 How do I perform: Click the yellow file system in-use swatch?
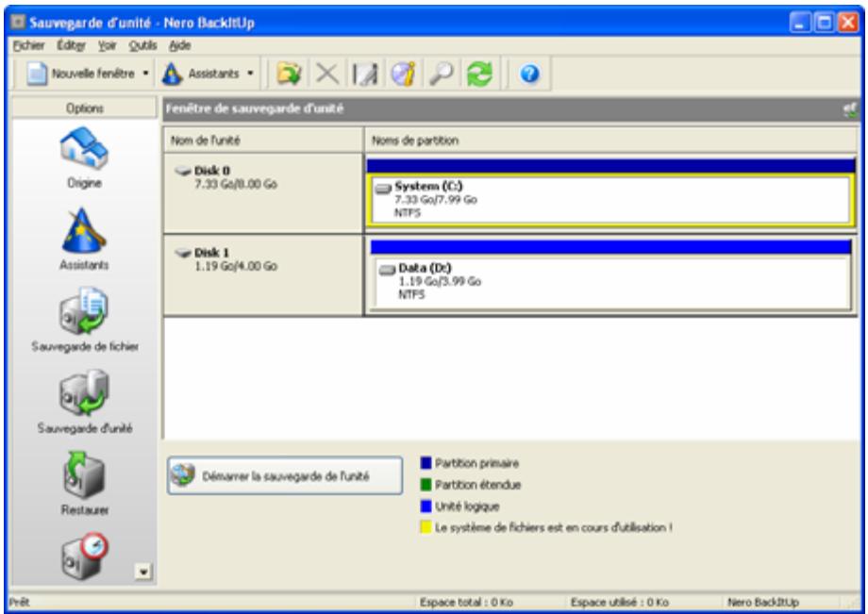(426, 528)
